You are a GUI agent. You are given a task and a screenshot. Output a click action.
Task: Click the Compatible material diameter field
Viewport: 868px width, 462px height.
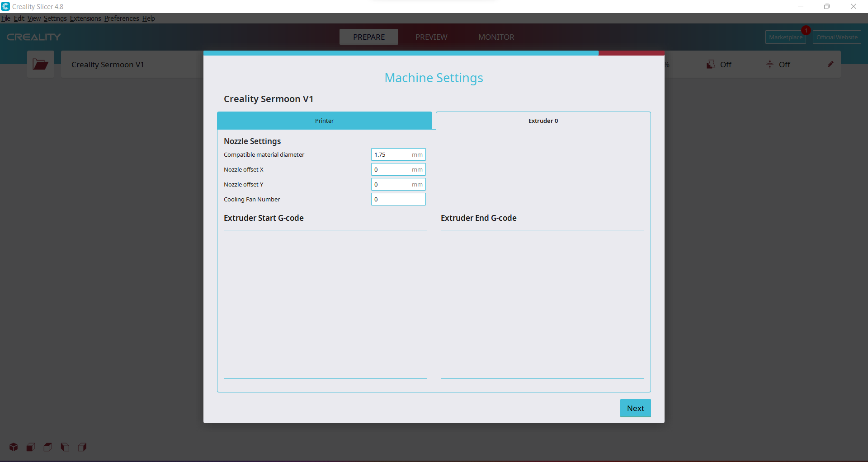point(398,154)
